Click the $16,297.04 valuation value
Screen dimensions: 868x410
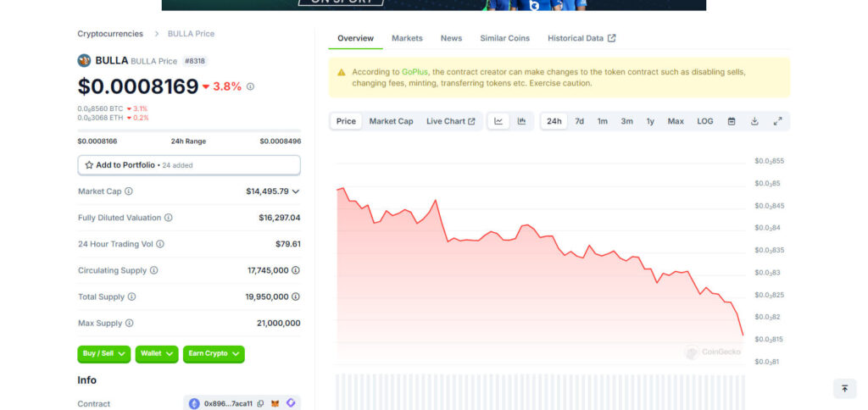(280, 218)
